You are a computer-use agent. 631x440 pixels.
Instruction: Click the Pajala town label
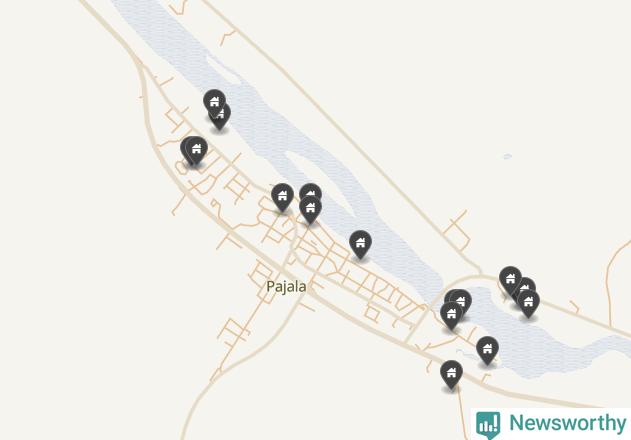click(286, 287)
